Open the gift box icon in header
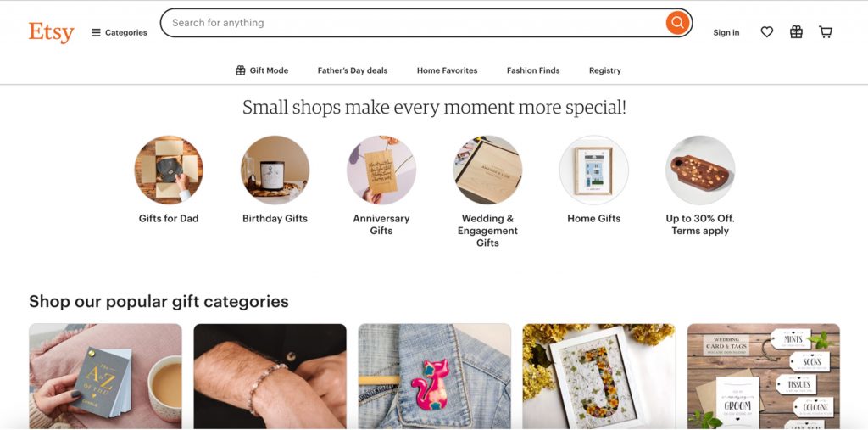The width and height of the screenshot is (868, 430). point(796,32)
